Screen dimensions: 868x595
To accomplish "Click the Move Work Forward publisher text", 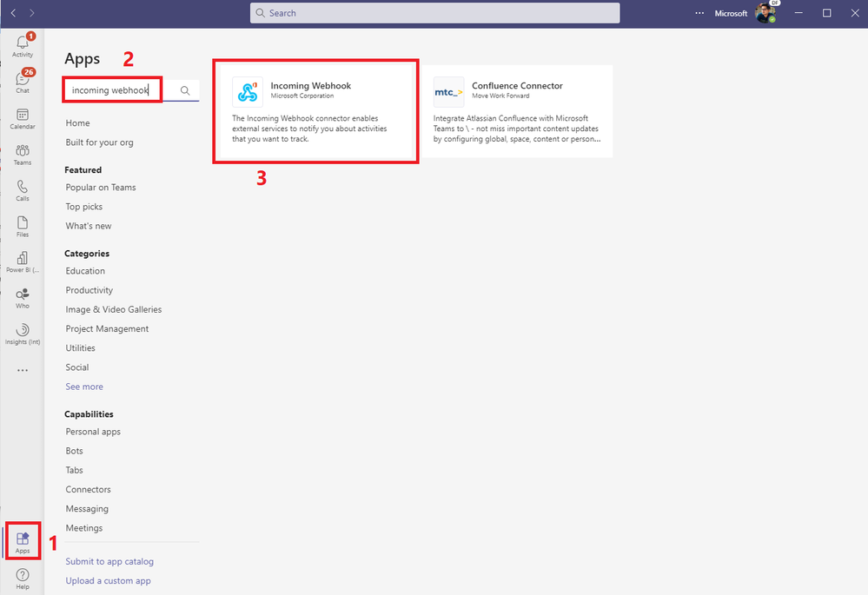I will (x=500, y=96).
